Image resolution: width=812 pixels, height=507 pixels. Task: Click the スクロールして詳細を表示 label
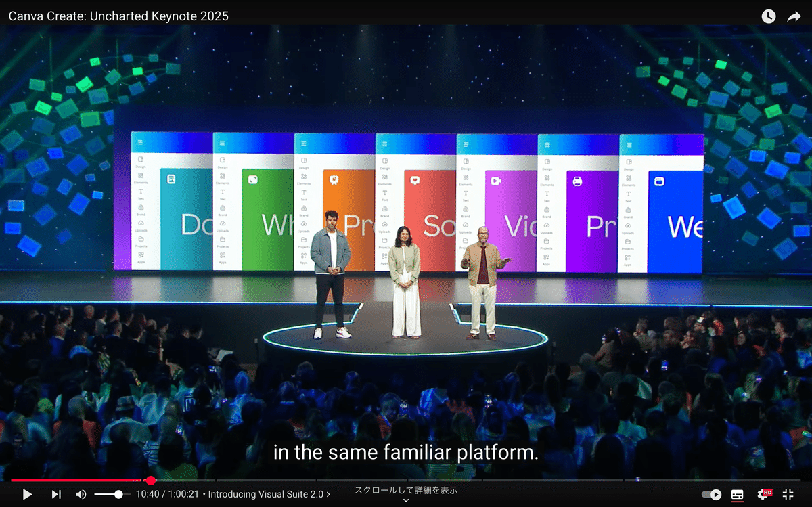point(406,490)
